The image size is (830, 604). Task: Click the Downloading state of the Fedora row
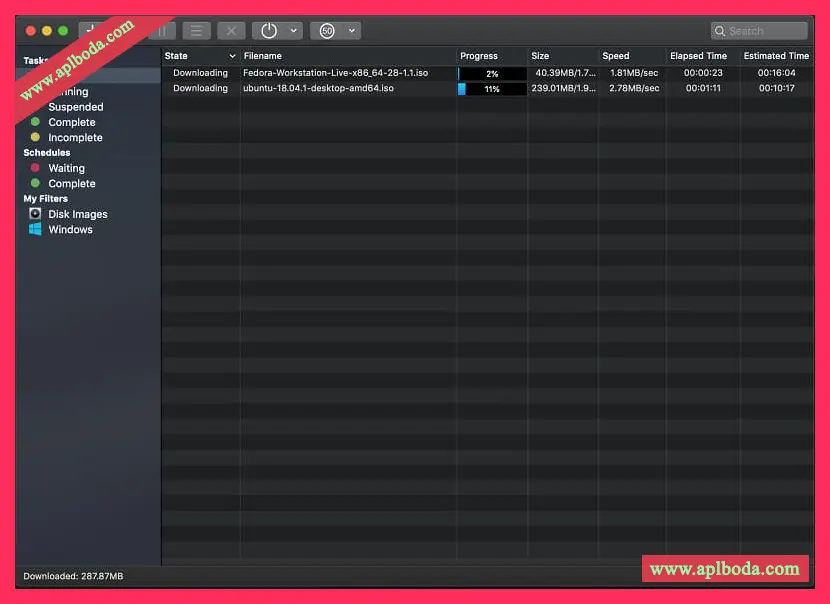point(200,73)
